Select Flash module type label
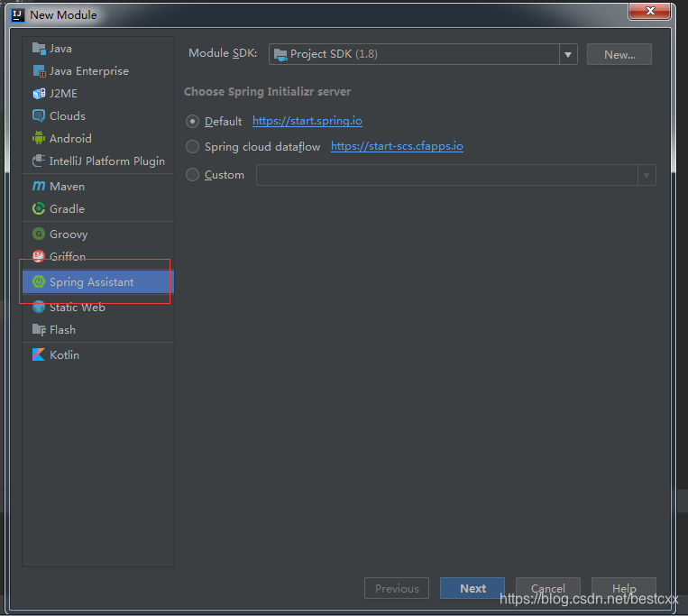688x616 pixels. pyautogui.click(x=63, y=329)
